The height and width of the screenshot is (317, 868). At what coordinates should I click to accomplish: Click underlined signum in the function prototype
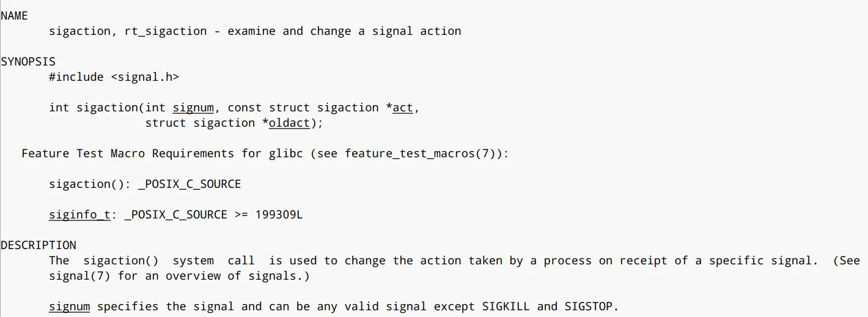coord(193,108)
